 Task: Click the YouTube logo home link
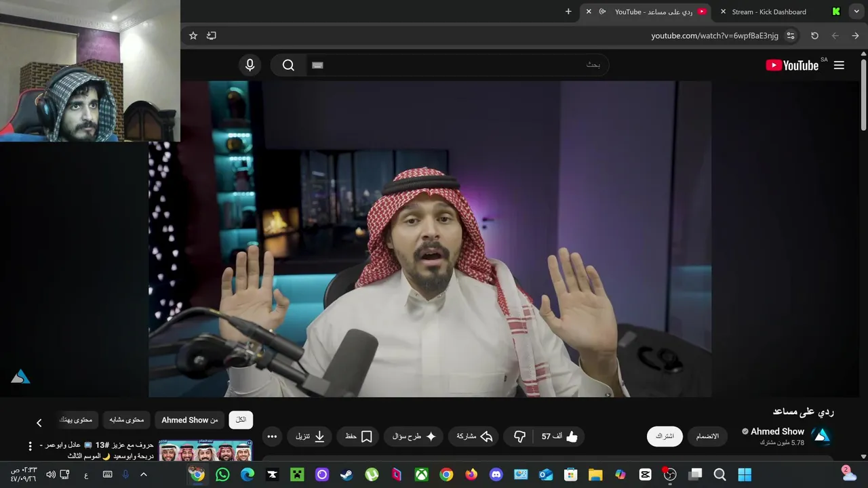pos(792,65)
